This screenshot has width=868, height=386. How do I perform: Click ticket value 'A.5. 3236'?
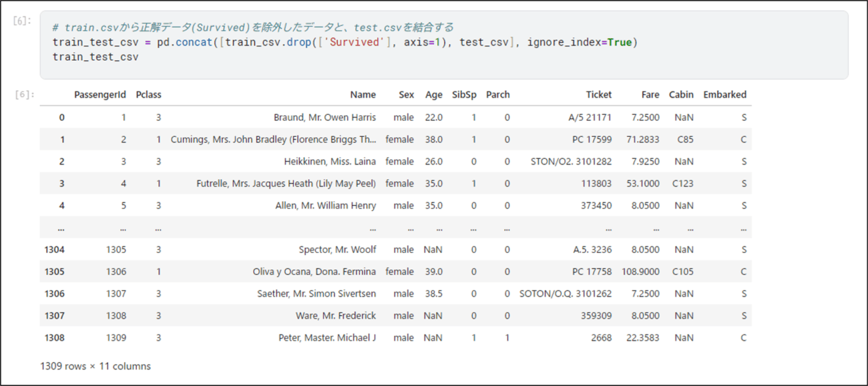pyautogui.click(x=592, y=250)
